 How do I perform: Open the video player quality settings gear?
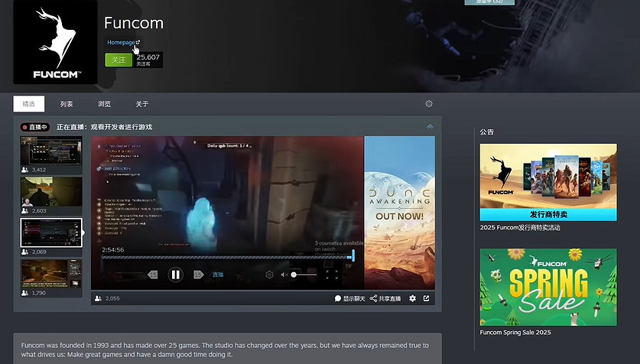pos(269,275)
